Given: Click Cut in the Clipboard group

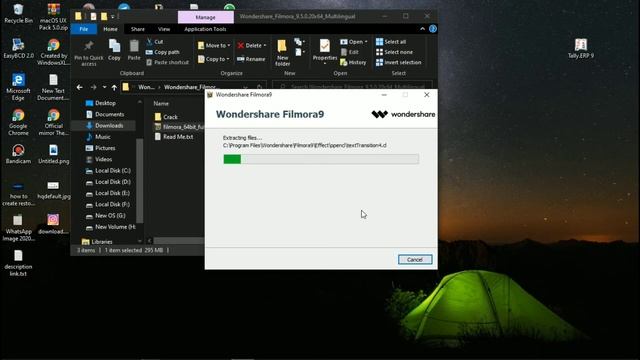Looking at the screenshot, I should pyautogui.click(x=155, y=42).
